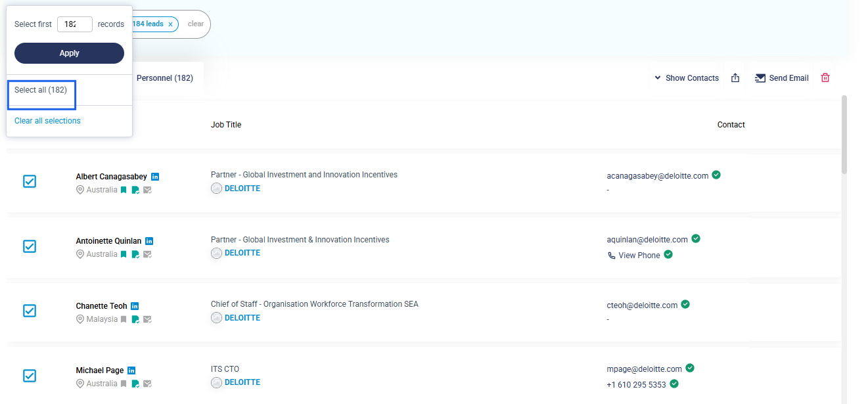The image size is (868, 404).
Task: Open Michael Page's LinkedIn icon
Action: pos(131,370)
